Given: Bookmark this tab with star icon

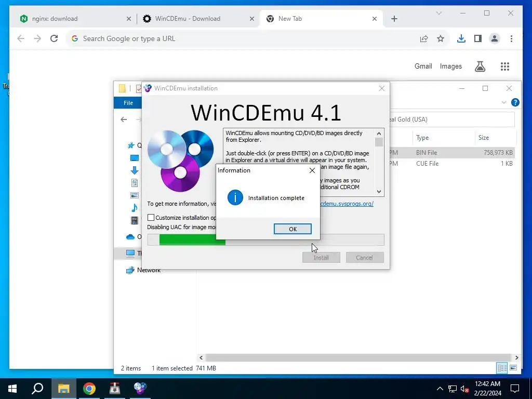Looking at the screenshot, I should pos(441,38).
